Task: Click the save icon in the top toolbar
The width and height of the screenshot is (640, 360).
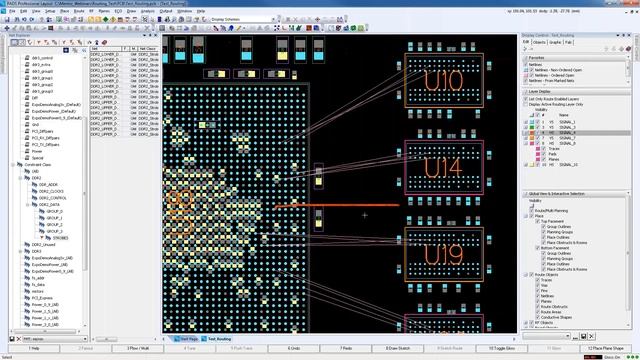Action: (7, 19)
